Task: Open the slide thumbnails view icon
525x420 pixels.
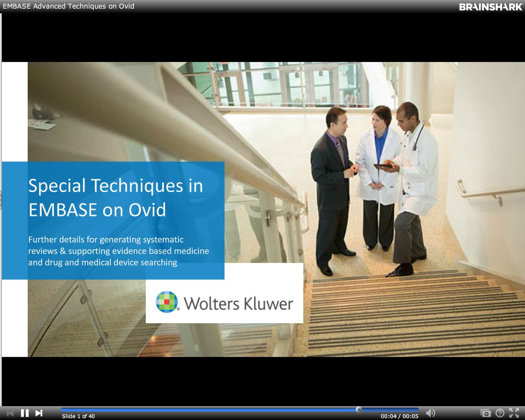Action: [485, 413]
